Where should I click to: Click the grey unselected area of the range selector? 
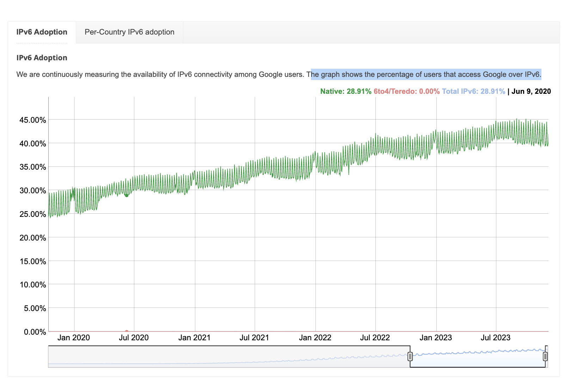pyautogui.click(x=228, y=357)
